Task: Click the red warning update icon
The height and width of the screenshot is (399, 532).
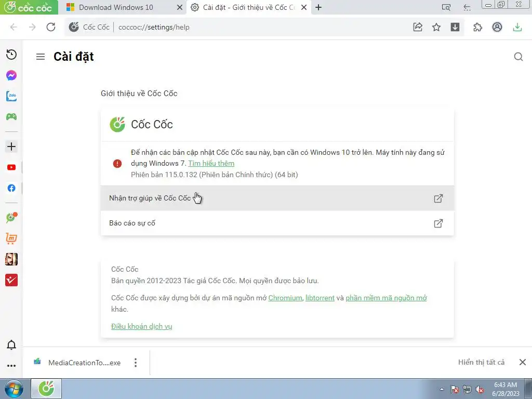Action: (117, 164)
